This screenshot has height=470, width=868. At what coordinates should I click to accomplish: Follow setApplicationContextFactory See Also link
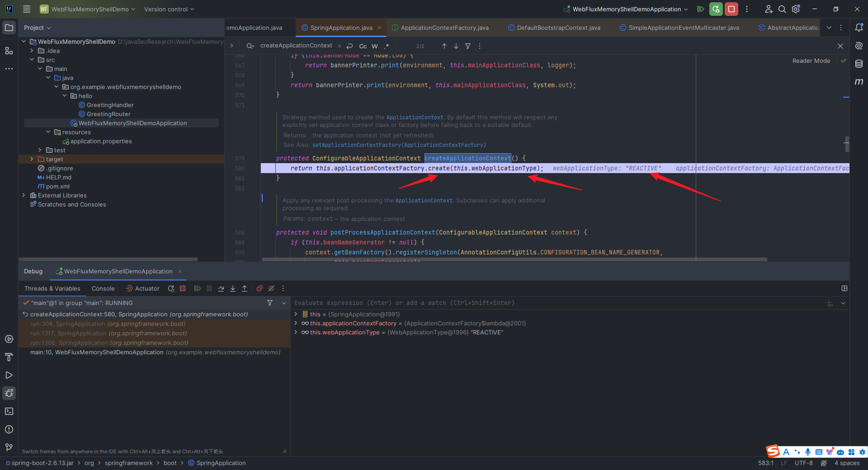tap(399, 145)
